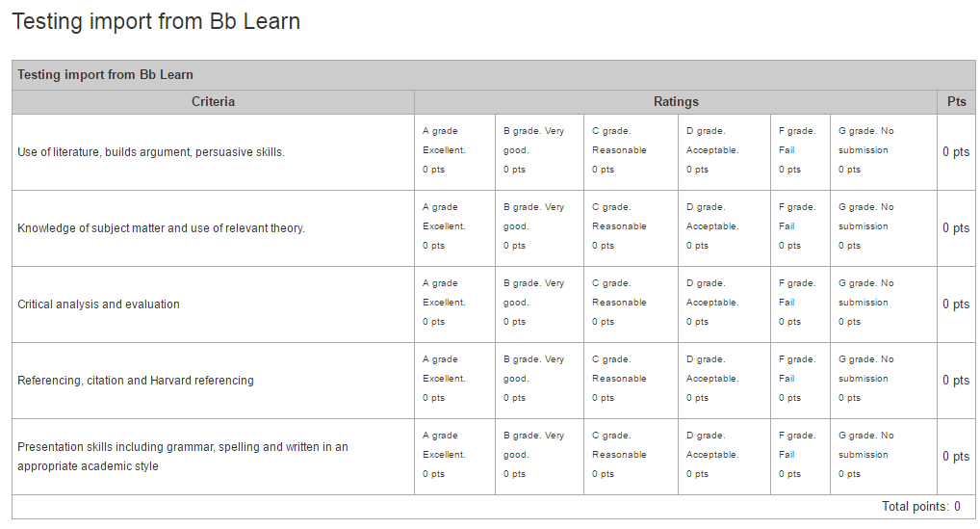Choose B grade Very good for Knowledge row
The width and height of the screenshot is (980, 529).
point(539,229)
